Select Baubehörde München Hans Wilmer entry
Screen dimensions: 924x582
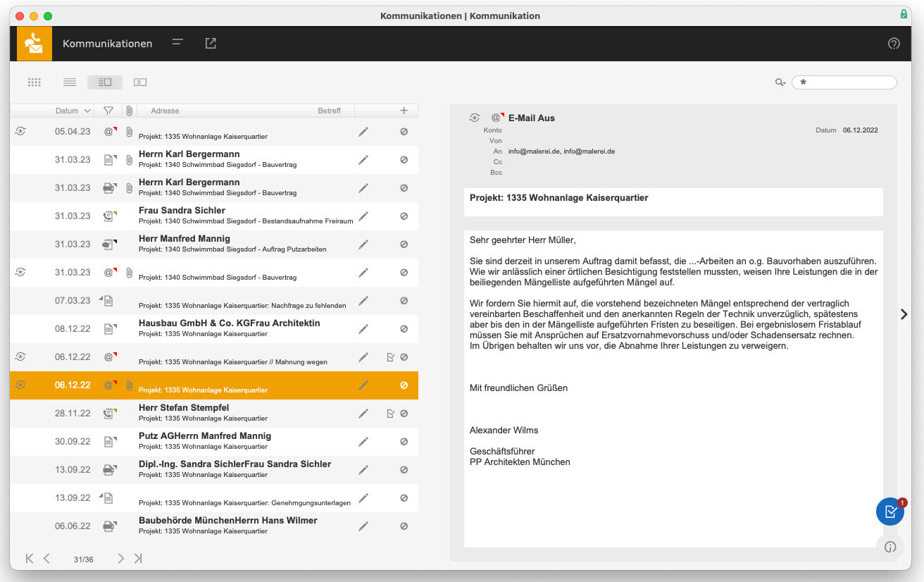click(214, 526)
